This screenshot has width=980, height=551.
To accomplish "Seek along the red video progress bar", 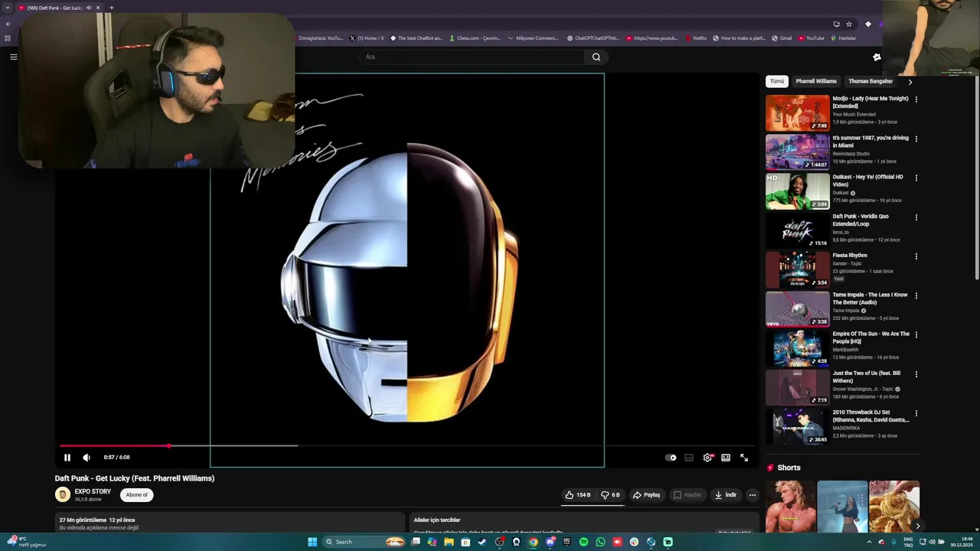I will (407, 445).
